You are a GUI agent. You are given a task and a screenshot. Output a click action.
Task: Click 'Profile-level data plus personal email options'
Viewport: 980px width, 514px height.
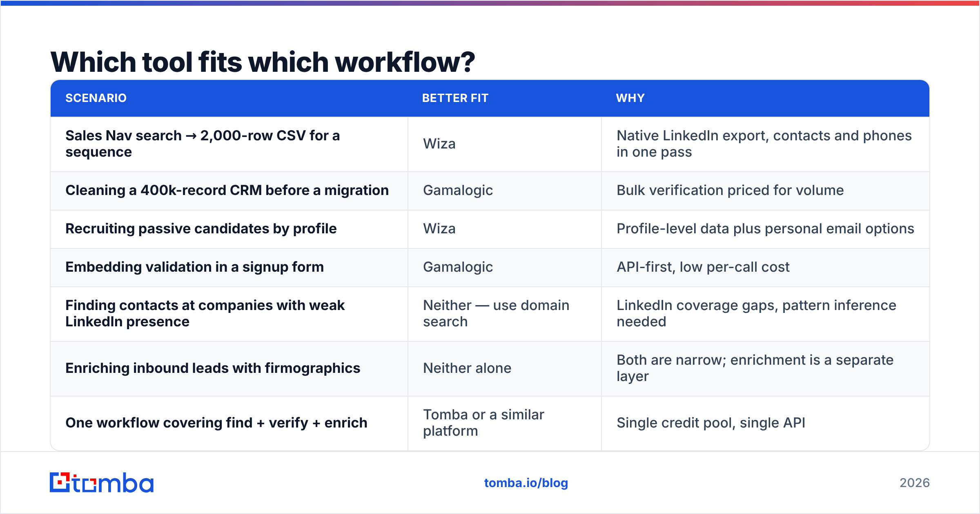coord(765,229)
